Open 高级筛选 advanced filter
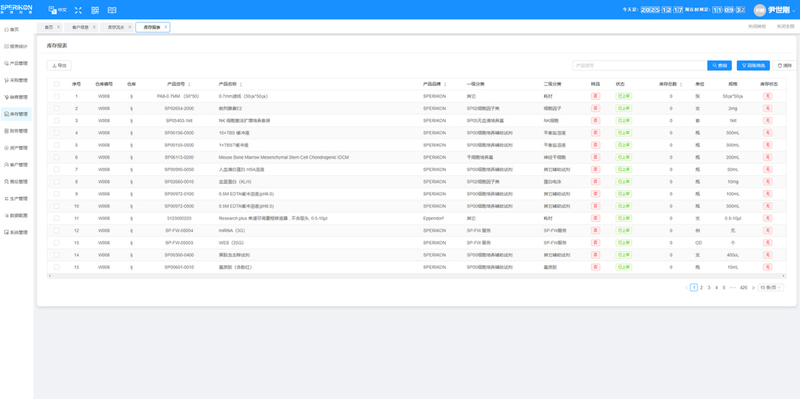Viewport: 800px width, 399px height. point(753,65)
